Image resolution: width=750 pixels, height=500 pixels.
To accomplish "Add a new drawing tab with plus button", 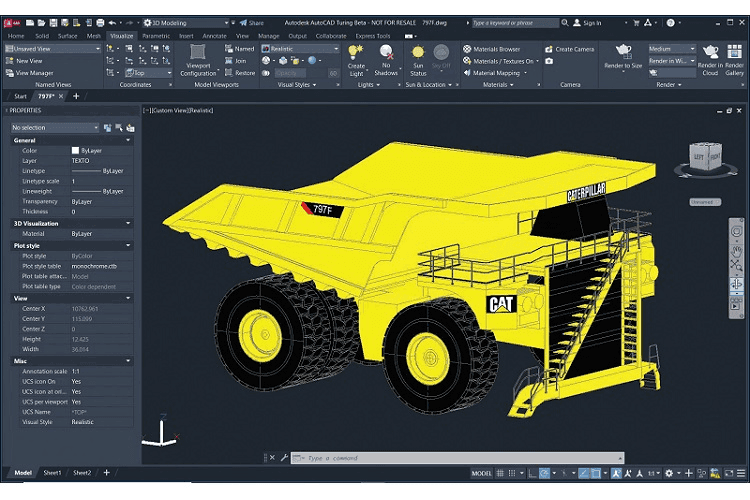I will click(x=76, y=96).
